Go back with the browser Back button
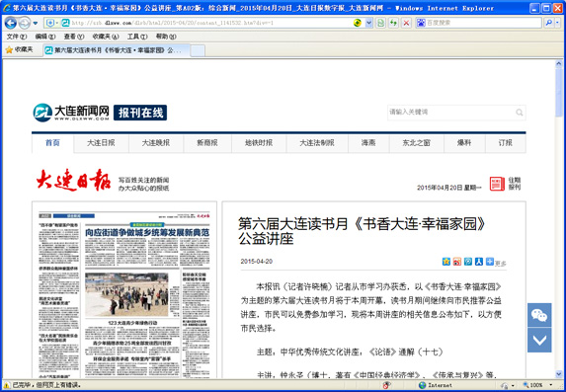This screenshot has height=392, width=566. (11, 23)
